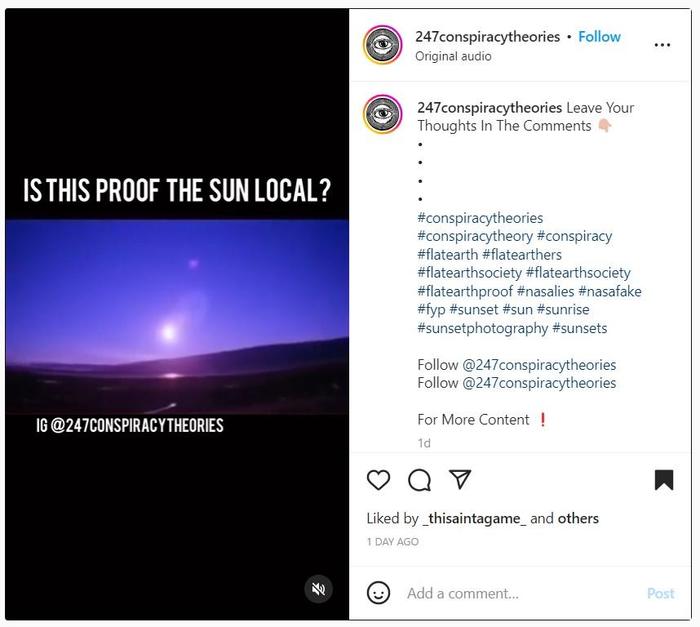Follow the 247conspiracytheories account

click(599, 37)
